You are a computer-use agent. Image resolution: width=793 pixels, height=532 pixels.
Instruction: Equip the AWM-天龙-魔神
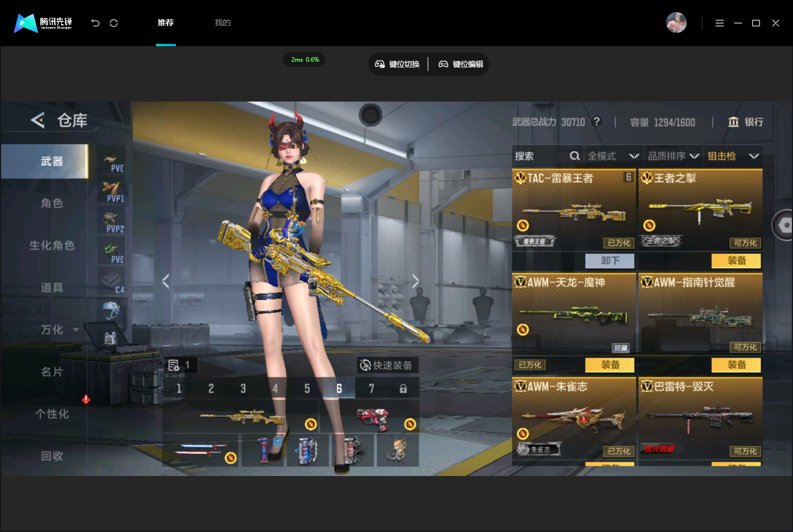610,365
